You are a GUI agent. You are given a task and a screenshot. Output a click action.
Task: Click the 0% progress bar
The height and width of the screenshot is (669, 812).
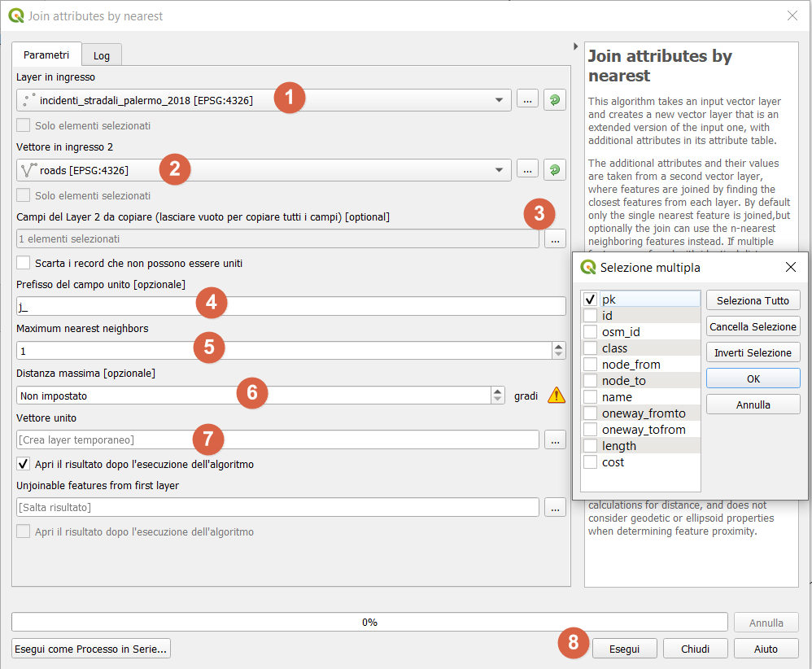coord(369,622)
